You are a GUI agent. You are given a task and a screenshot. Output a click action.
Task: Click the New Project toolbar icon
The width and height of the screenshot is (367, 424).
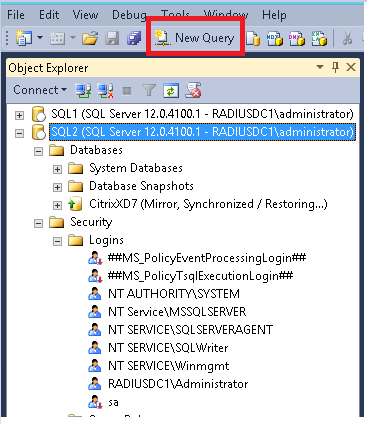[x=23, y=38]
